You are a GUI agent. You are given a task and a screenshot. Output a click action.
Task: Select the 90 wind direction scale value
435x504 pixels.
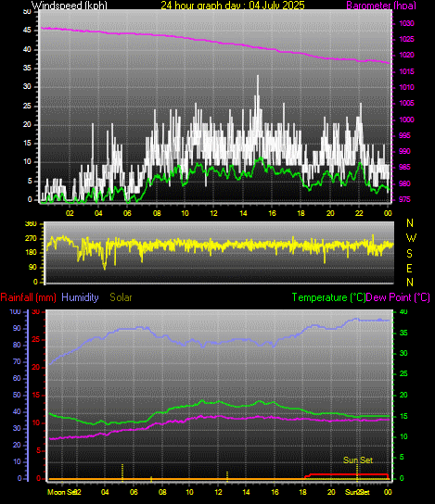pos(32,267)
